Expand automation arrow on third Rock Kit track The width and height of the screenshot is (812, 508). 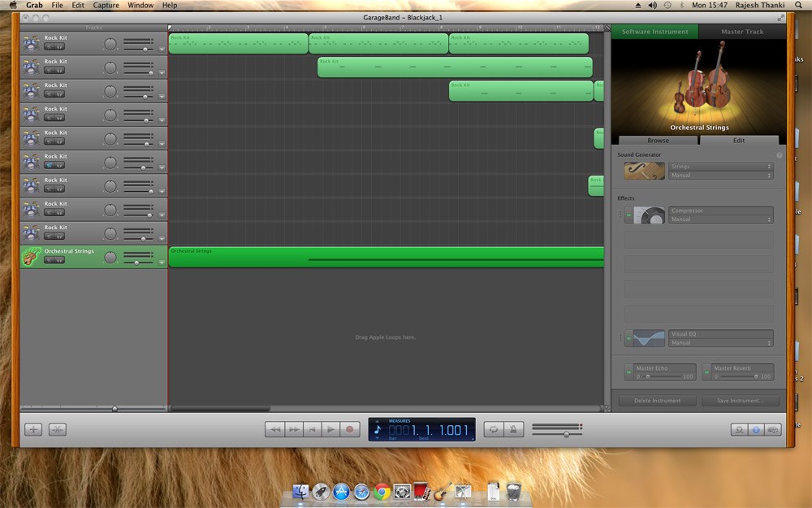pos(162,97)
